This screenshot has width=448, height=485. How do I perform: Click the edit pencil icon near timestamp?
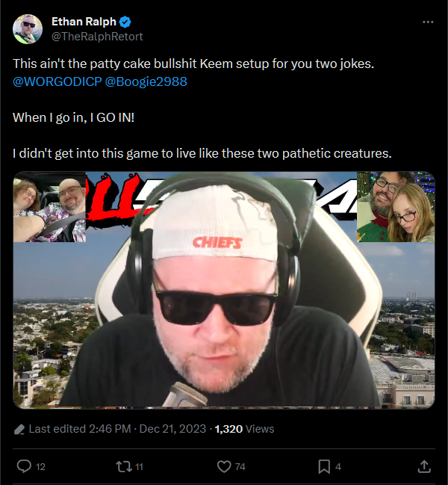[19, 429]
